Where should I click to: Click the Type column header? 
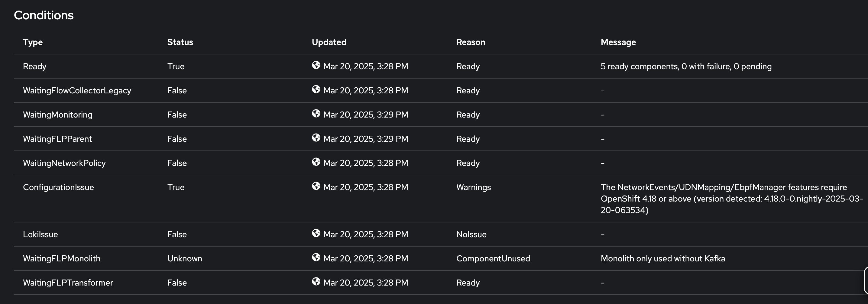33,42
